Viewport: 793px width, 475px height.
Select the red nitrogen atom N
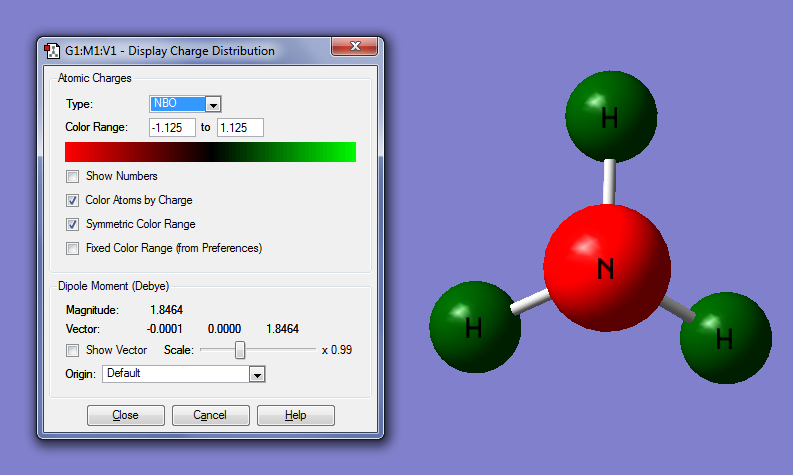[607, 268]
